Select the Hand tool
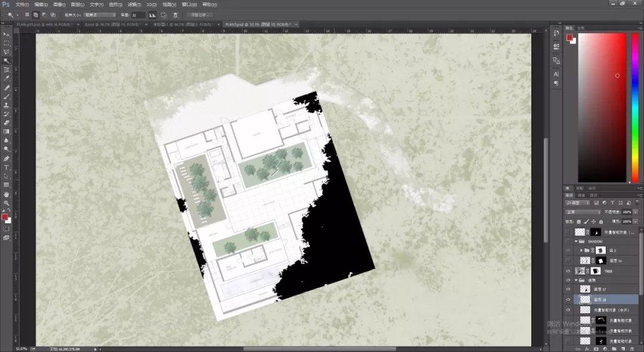Screen dimensions: 644x352 6,194
